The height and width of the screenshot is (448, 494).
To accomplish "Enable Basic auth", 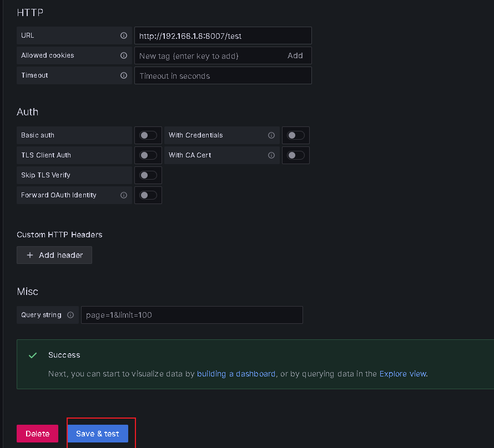I will tap(148, 135).
